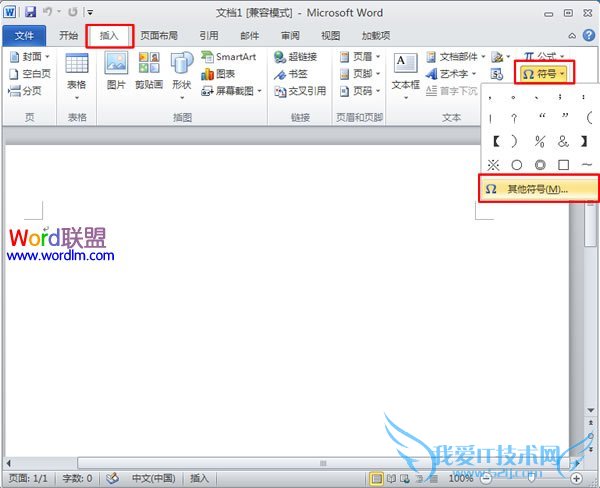Insert a SmartArt graphic
This screenshot has width=600, height=488.
pos(228,57)
